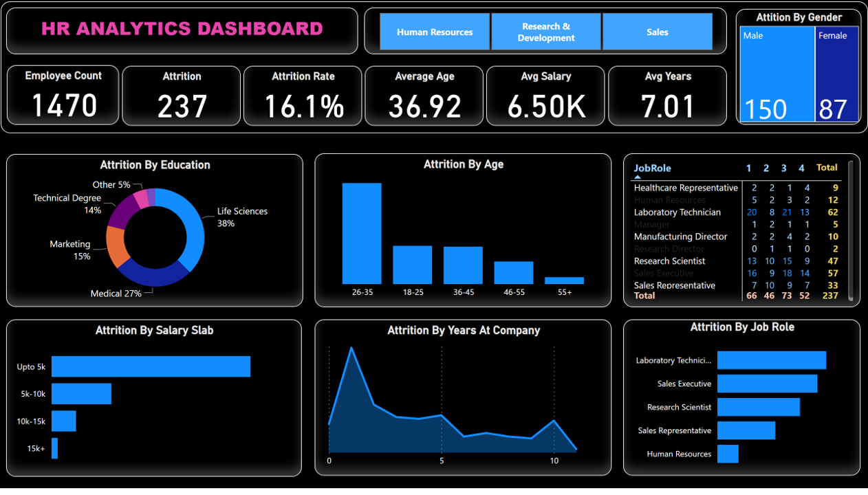Image resolution: width=868 pixels, height=495 pixels.
Task: Click the peak of Years At Company chart
Action: 351,348
